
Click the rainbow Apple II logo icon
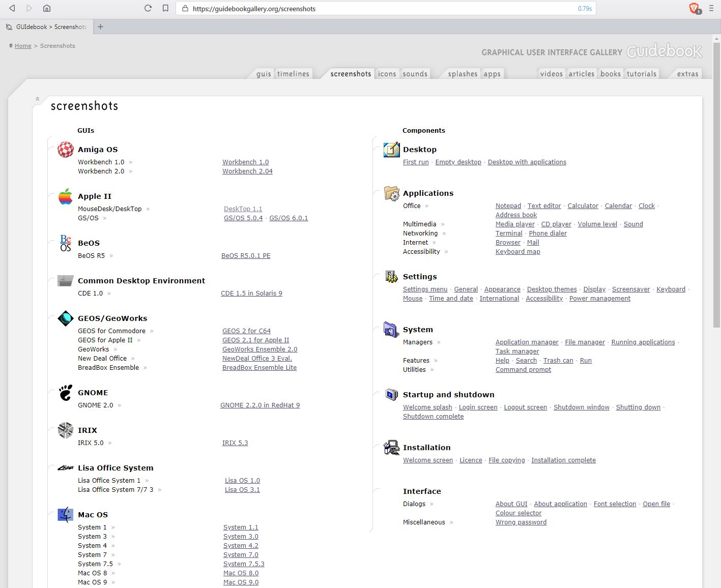pyautogui.click(x=65, y=196)
